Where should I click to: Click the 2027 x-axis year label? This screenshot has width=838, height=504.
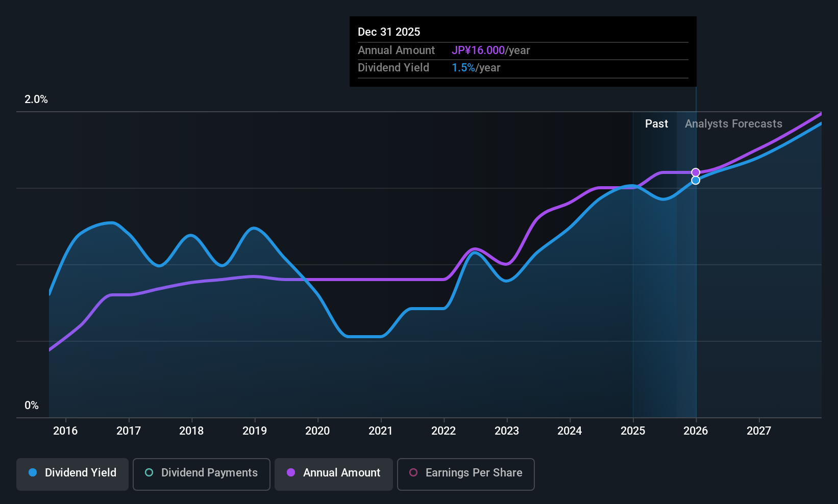(x=759, y=431)
